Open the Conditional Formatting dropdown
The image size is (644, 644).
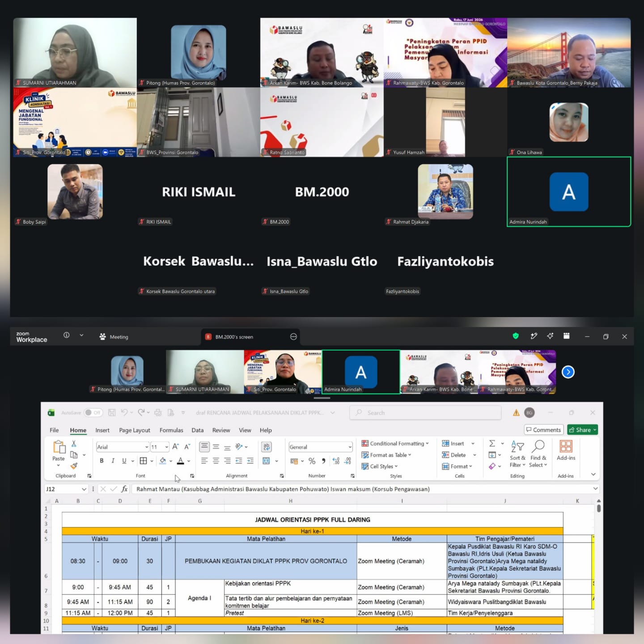(395, 443)
